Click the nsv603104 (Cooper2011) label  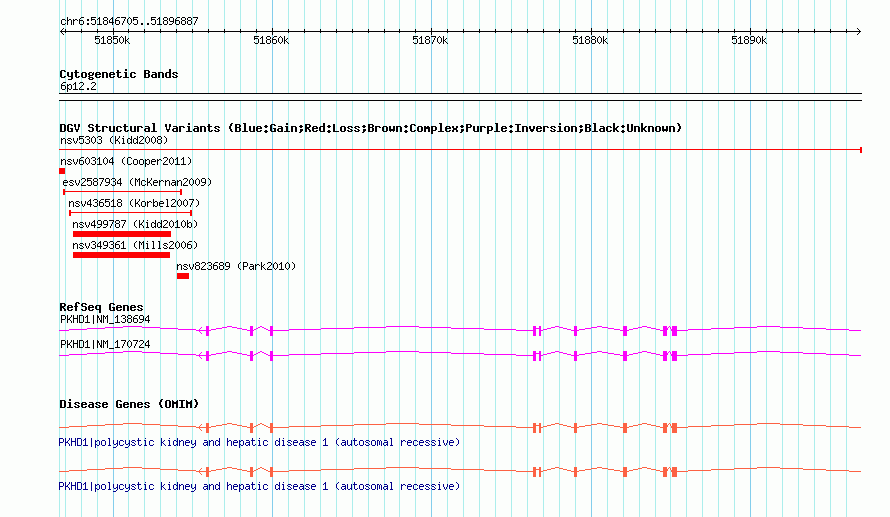pyautogui.click(x=126, y=161)
